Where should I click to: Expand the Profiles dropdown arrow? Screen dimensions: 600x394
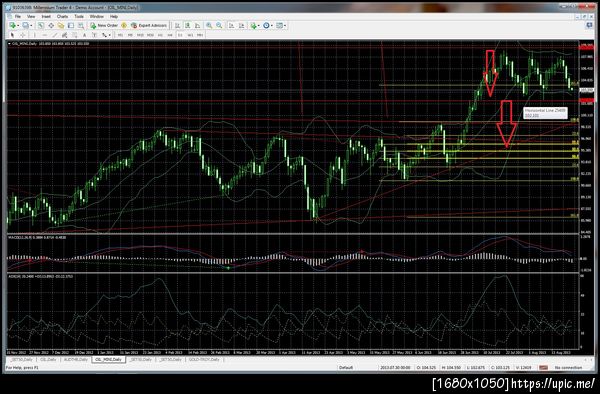pos(31,26)
